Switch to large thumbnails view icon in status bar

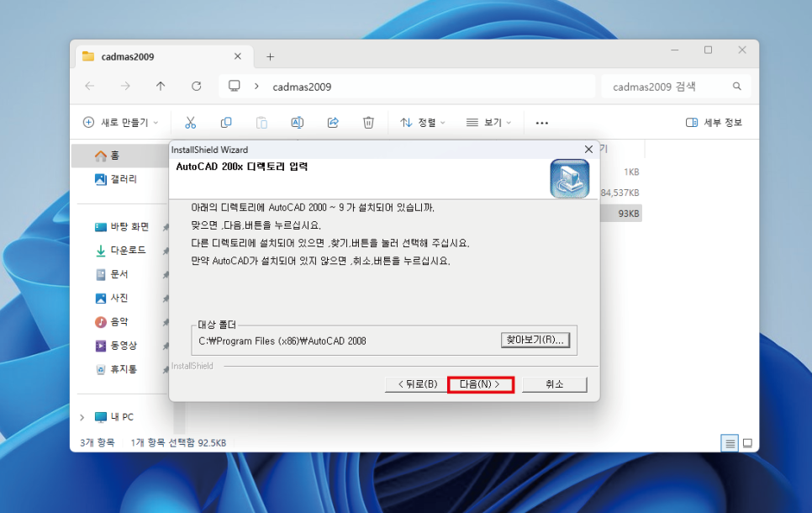coord(747,443)
